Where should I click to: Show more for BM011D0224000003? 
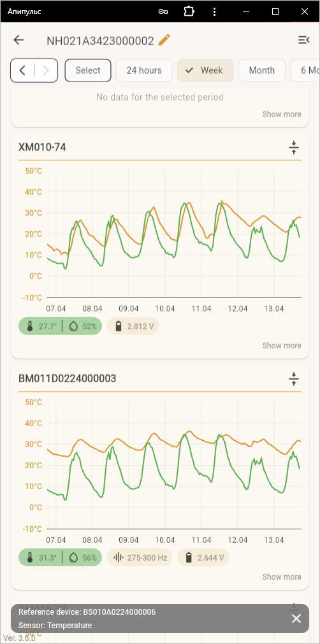click(x=282, y=577)
